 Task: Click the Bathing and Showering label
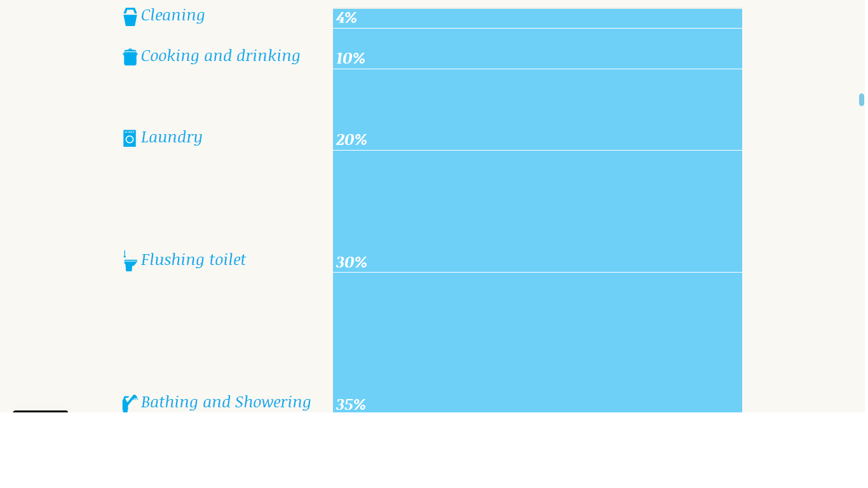(226, 402)
